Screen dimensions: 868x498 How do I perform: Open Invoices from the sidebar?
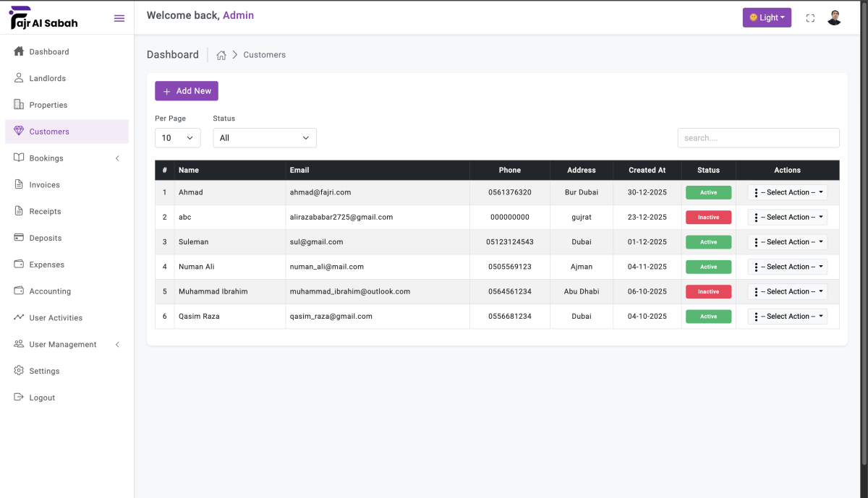click(x=44, y=185)
